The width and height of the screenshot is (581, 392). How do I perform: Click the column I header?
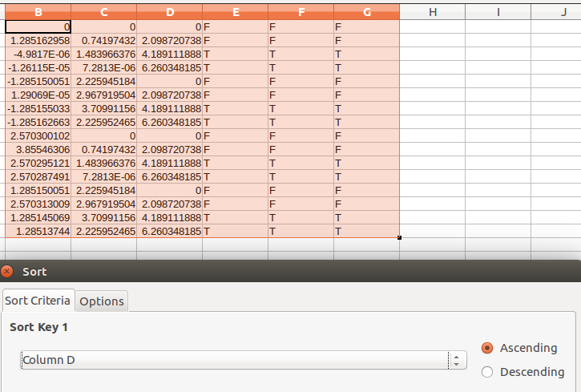498,12
